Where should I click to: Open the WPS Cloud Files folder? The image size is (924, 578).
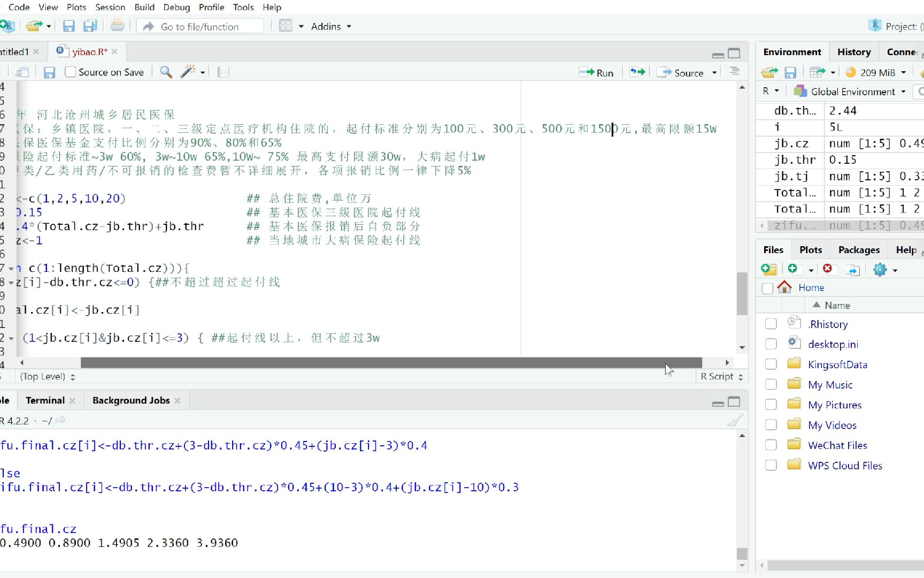coord(845,466)
